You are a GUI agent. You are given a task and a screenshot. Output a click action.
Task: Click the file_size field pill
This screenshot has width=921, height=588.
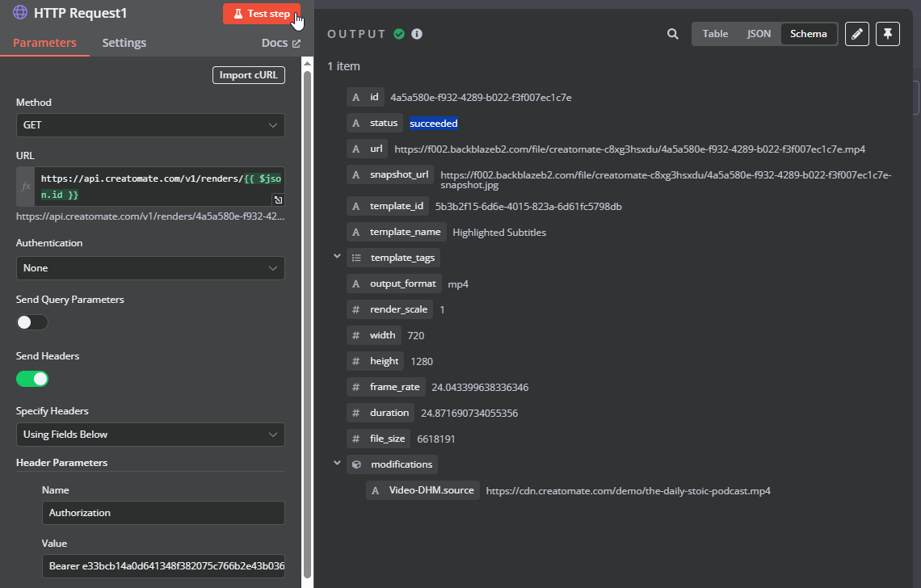click(x=379, y=439)
